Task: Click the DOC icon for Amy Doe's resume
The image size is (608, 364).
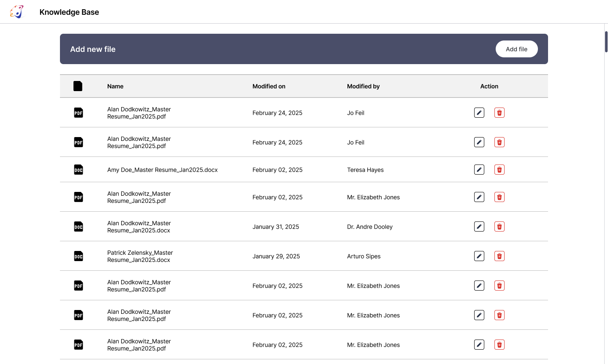Action: (79, 170)
